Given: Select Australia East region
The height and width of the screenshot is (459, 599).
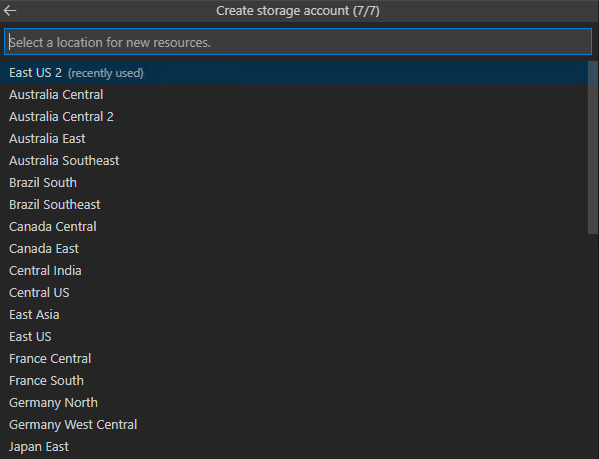Looking at the screenshot, I should [x=294, y=139].
